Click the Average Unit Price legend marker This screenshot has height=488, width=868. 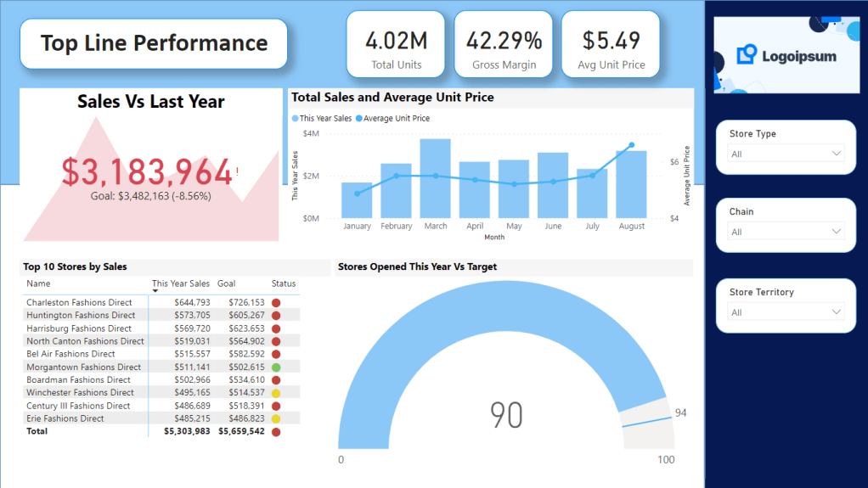pyautogui.click(x=359, y=119)
